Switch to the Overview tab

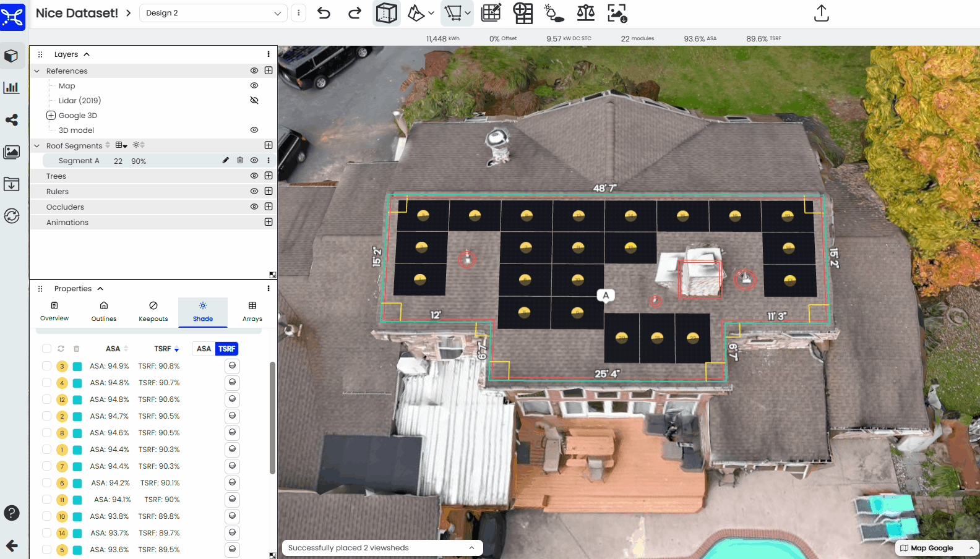[54, 312]
